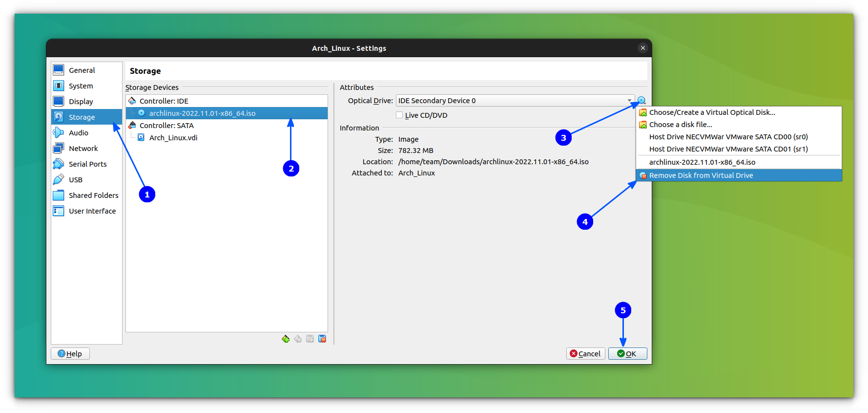This screenshot has height=413, width=868.
Task: Go to the Network settings section
Action: [x=83, y=149]
